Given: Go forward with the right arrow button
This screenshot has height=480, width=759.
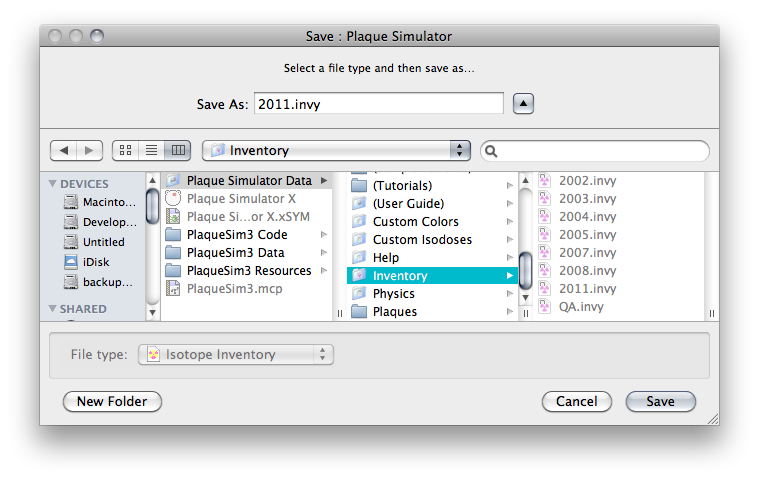Looking at the screenshot, I should pos(89,150).
